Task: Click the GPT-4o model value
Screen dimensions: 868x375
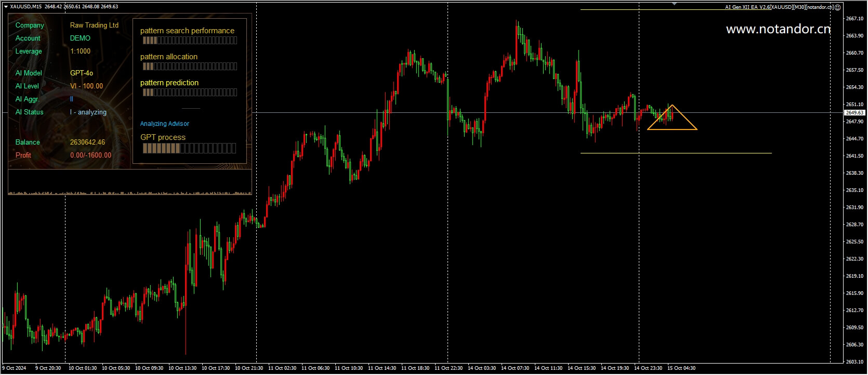Action: [82, 73]
